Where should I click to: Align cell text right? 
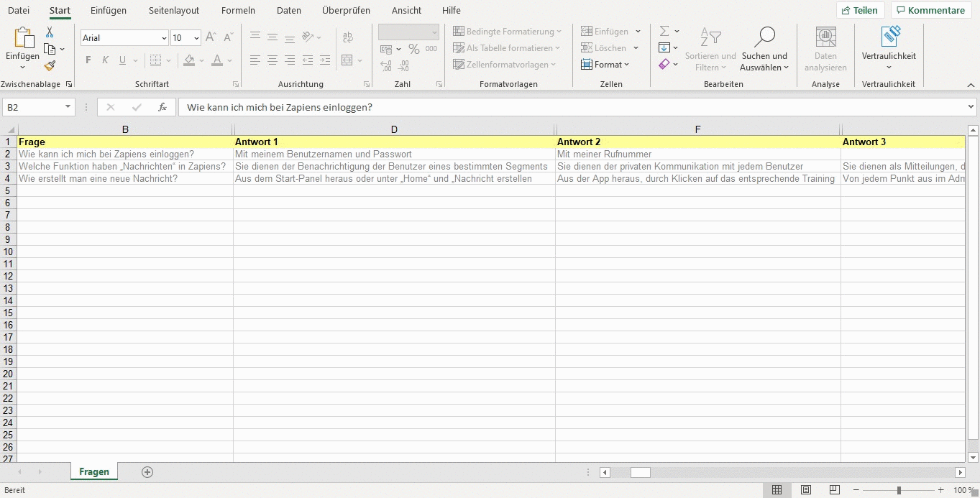coord(290,60)
